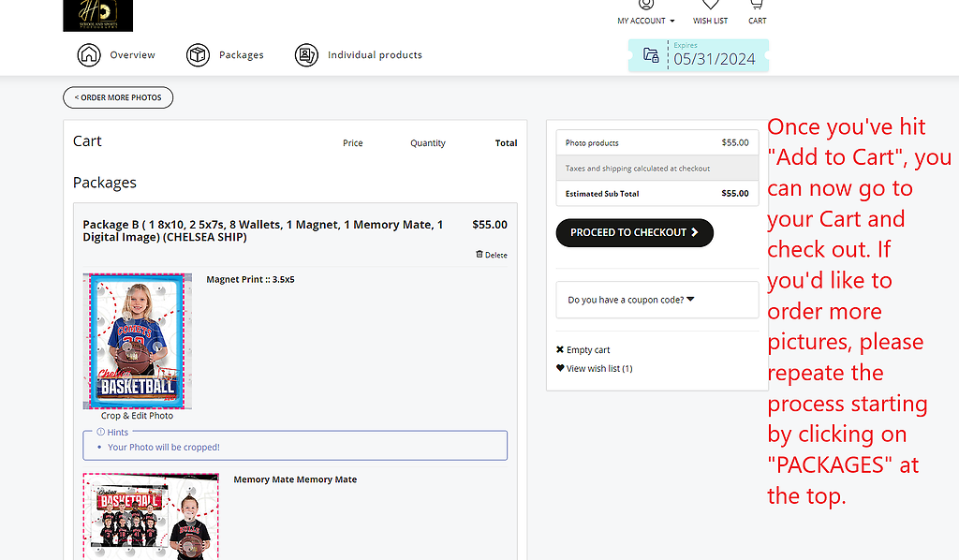Select the Memory Mate team photo thumbnail
The image size is (959, 560).
(151, 515)
